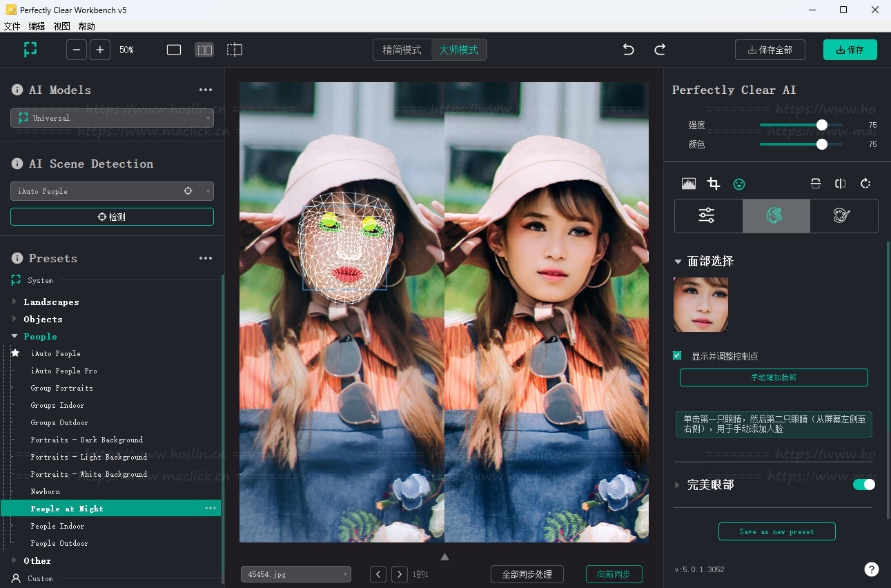Image resolution: width=891 pixels, height=588 pixels.
Task: Open help question mark icon
Action: (x=871, y=569)
